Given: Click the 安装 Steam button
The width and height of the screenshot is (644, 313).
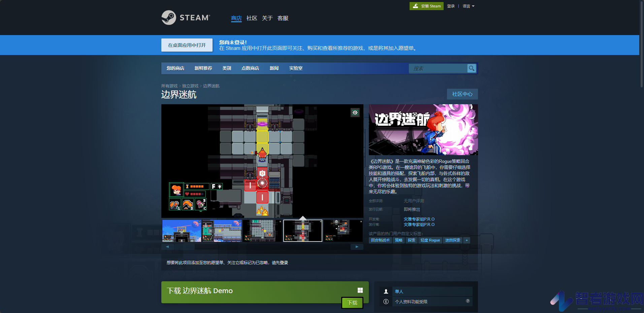Looking at the screenshot, I should [x=426, y=6].
